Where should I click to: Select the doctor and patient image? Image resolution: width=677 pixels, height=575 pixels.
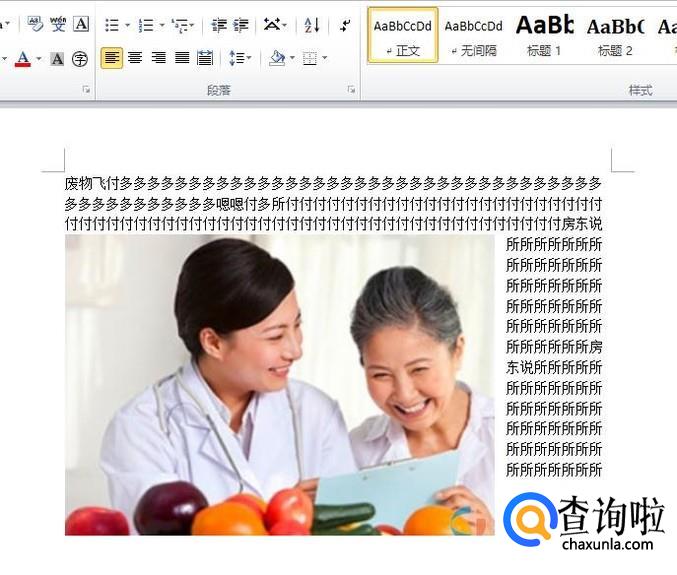(x=279, y=385)
